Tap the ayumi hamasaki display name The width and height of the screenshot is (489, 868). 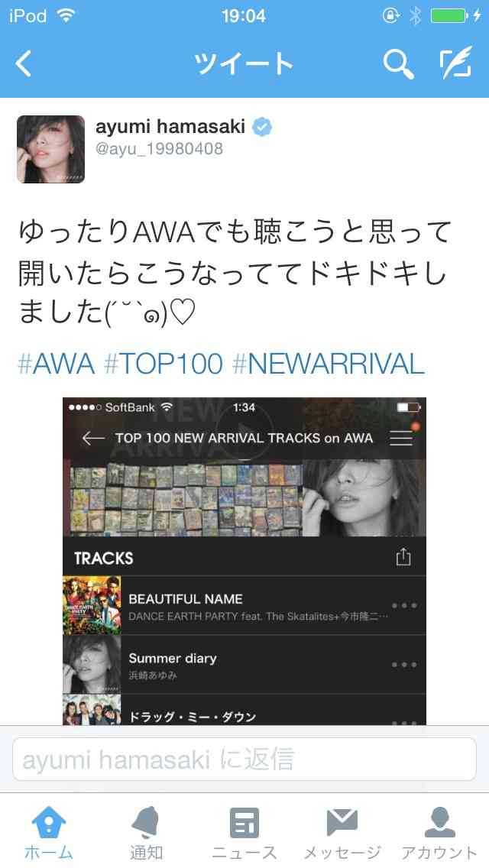(x=170, y=126)
